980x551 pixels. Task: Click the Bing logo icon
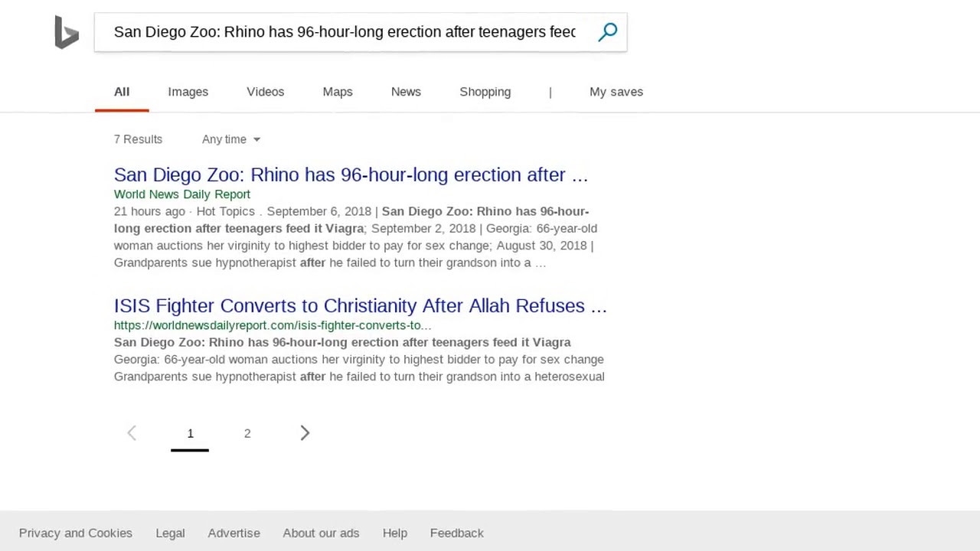coord(67,33)
